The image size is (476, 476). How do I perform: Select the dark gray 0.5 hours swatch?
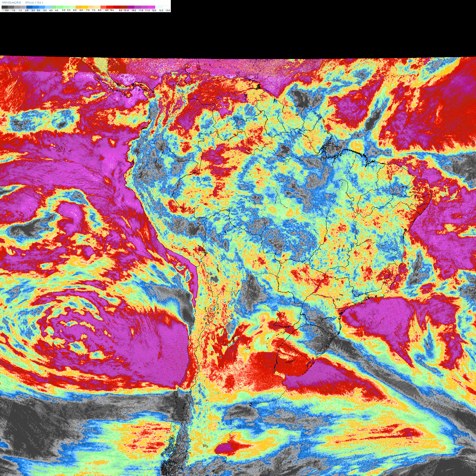(x=4, y=7)
